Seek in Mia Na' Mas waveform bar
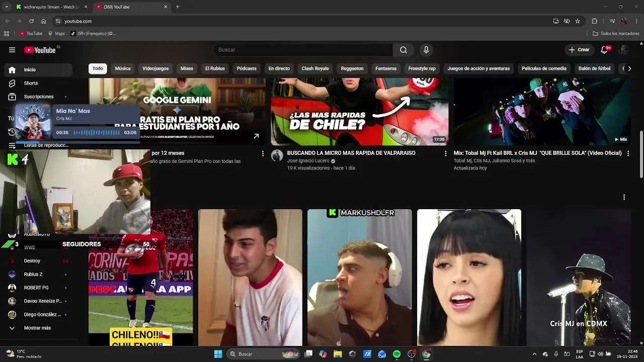This screenshot has height=362, width=644. point(97,133)
